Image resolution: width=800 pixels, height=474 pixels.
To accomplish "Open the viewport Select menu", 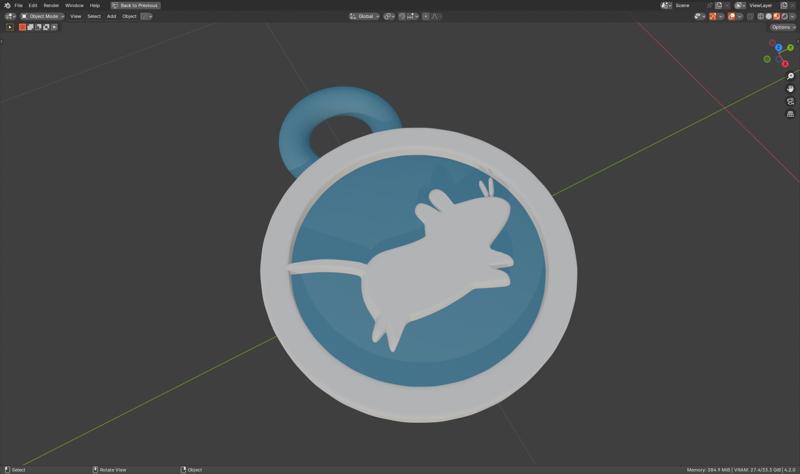I will point(94,16).
